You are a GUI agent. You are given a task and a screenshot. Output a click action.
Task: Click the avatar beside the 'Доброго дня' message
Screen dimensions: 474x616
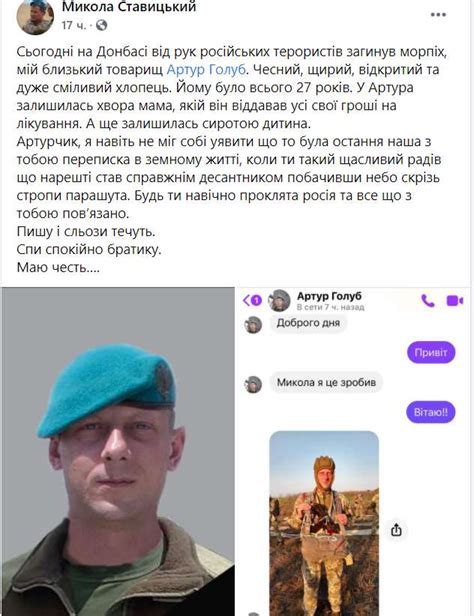pos(253,325)
